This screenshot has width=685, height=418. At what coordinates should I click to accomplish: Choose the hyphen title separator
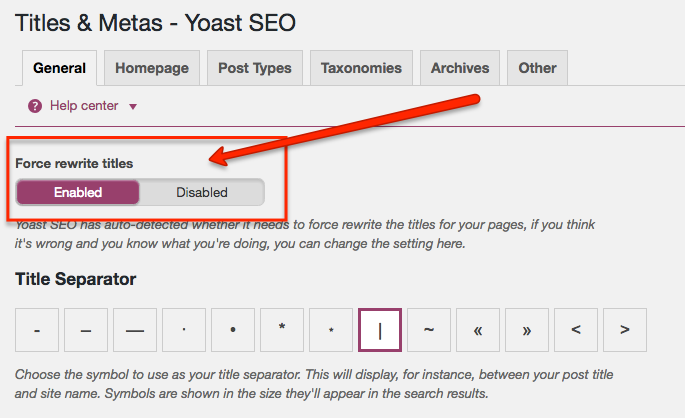(37, 330)
